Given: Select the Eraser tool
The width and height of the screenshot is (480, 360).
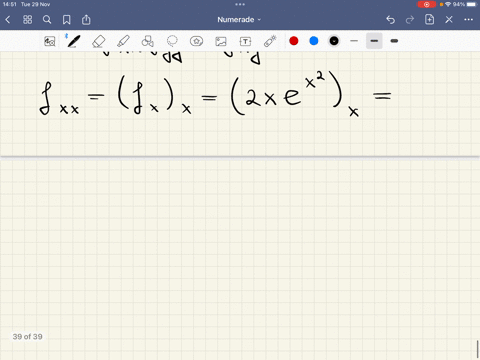Looking at the screenshot, I should click(98, 41).
